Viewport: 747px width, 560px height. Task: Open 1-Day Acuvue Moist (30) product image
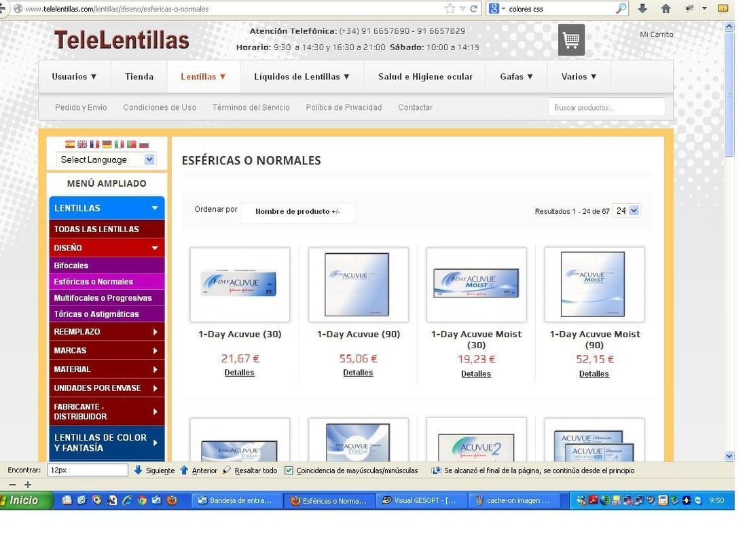[x=477, y=284]
